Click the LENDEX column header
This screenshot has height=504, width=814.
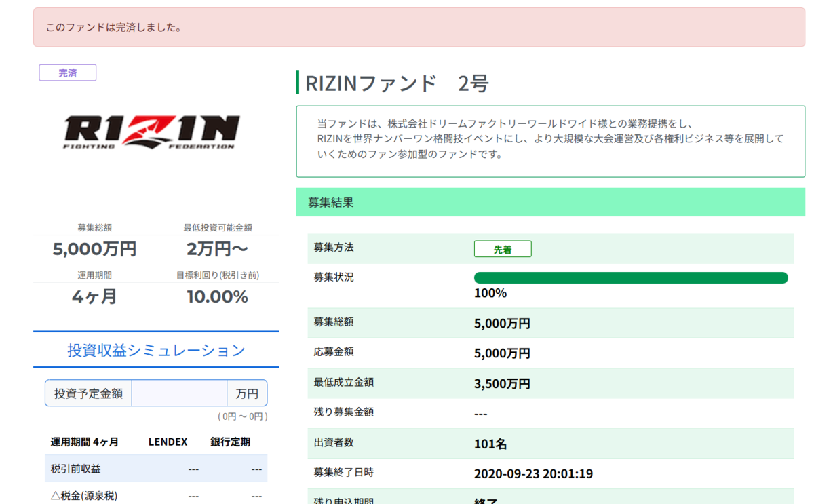tap(168, 442)
